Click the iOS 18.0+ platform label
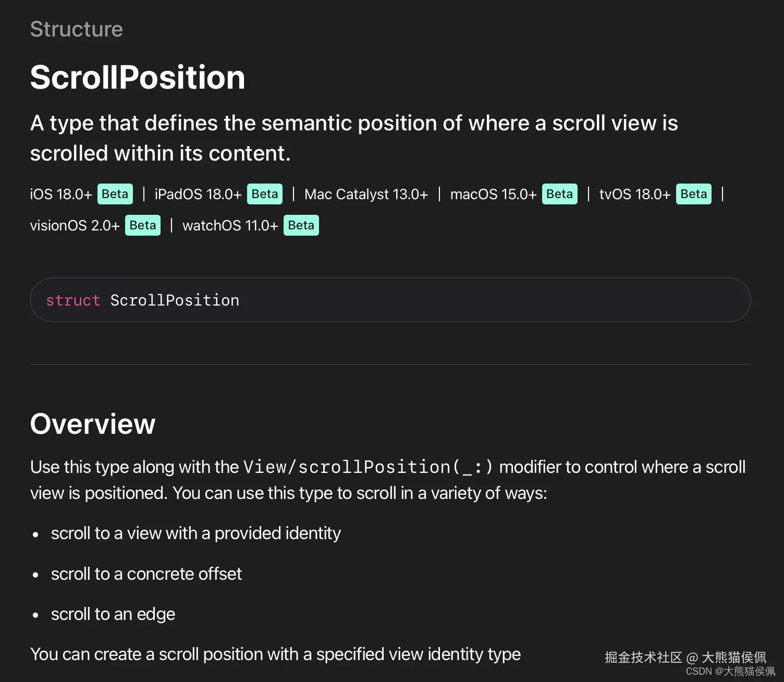 pos(61,194)
